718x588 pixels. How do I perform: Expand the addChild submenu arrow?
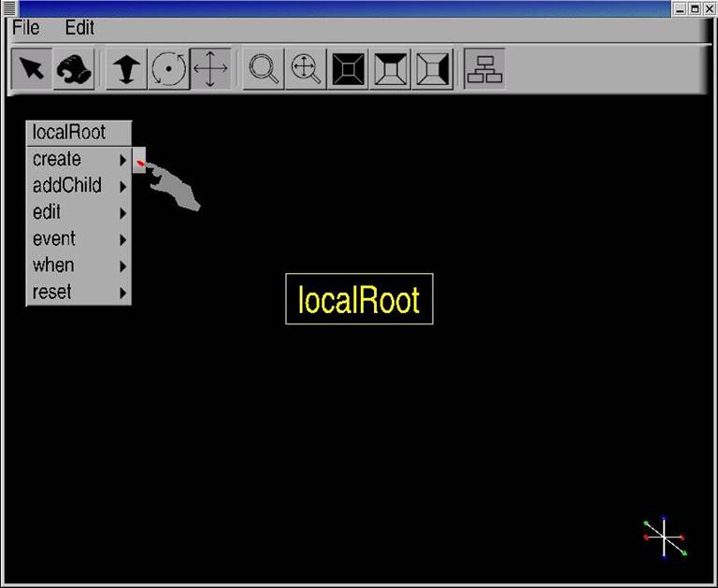[x=122, y=187]
